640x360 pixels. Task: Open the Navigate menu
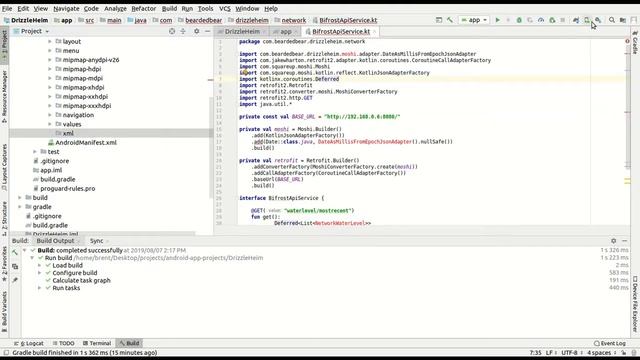click(66, 8)
